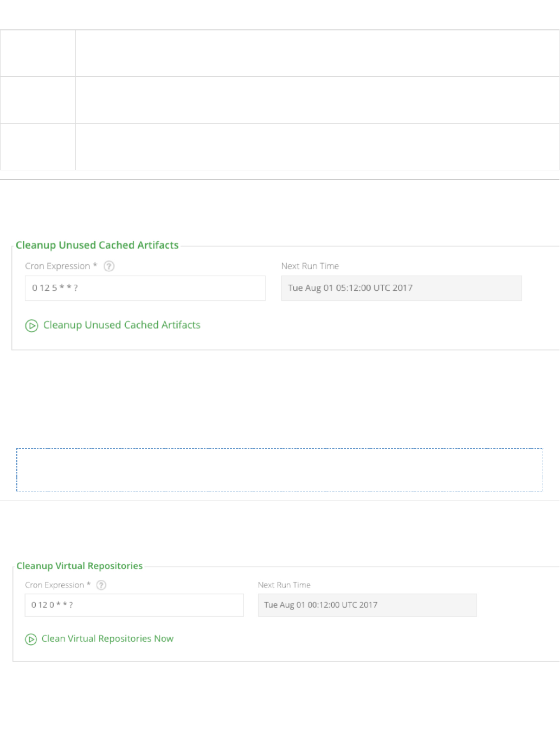Click inside the empty dashed-border box
This screenshot has width=560, height=755.
coord(280,470)
